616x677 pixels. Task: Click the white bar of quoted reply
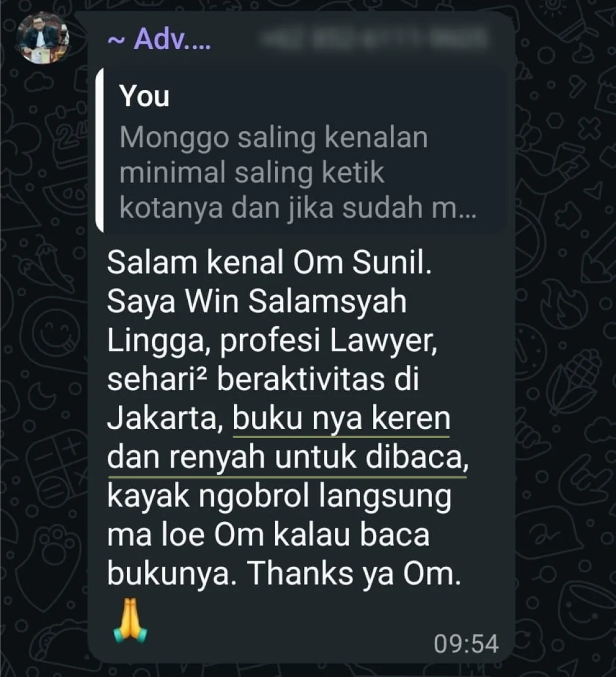click(100, 150)
